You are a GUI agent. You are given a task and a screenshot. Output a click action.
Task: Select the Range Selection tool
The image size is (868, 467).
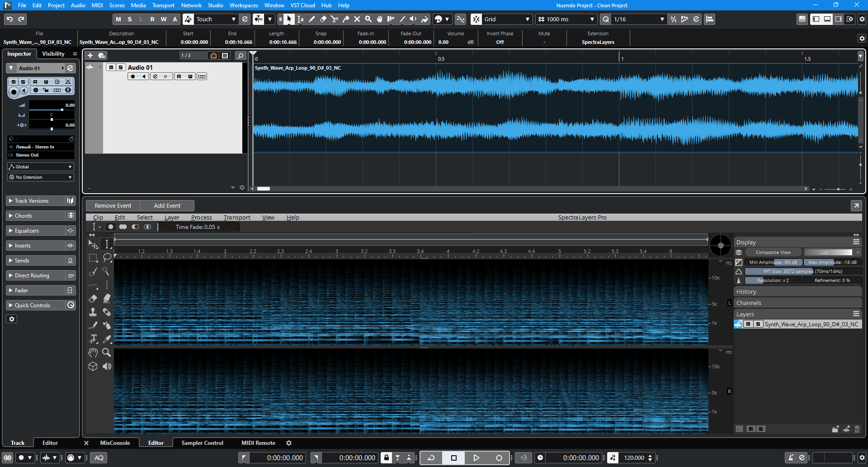point(301,19)
